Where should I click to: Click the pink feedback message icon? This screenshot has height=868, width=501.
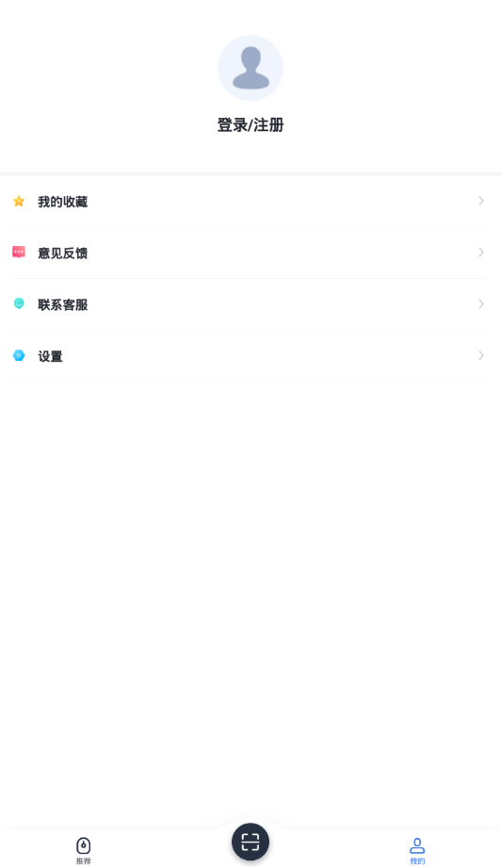click(x=19, y=253)
